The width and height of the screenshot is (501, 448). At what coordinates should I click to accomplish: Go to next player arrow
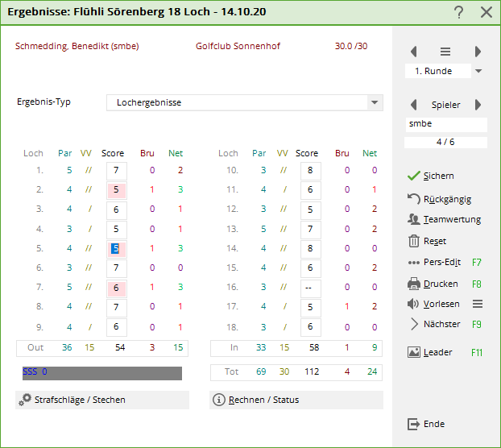(478, 105)
